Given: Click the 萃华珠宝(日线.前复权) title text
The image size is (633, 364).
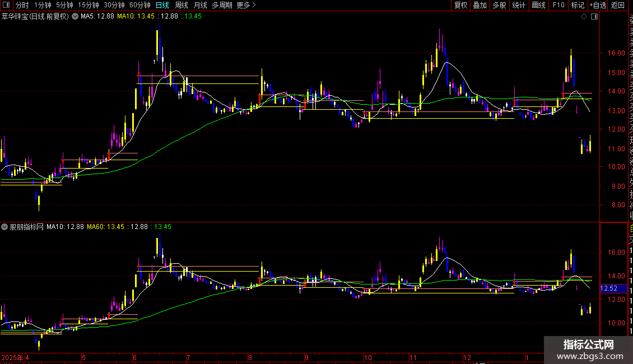Looking at the screenshot, I should point(35,17).
